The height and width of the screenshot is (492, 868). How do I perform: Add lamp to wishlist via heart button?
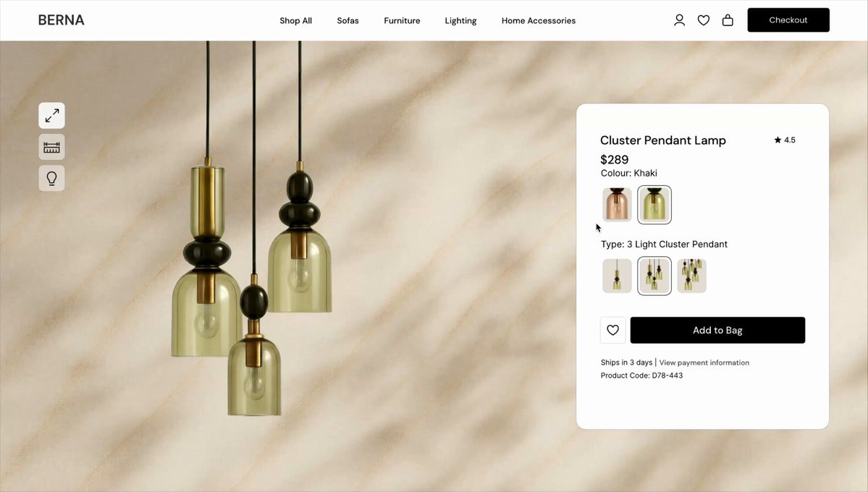click(612, 331)
